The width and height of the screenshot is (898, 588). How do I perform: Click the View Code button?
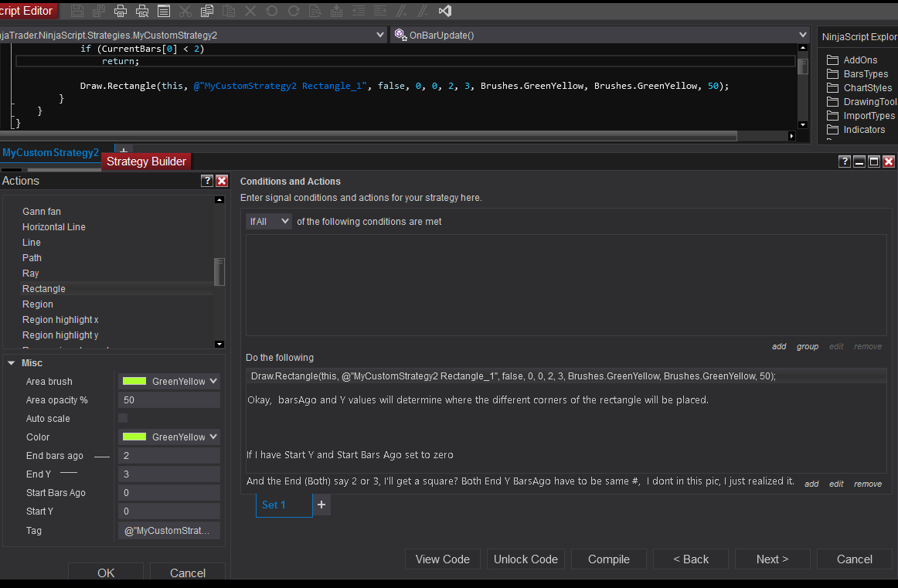pyautogui.click(x=443, y=559)
